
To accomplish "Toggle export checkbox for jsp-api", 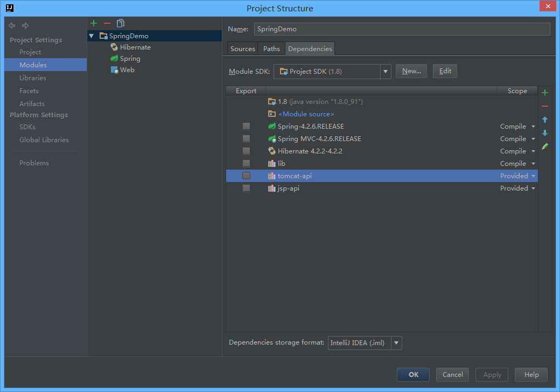I will pos(246,188).
